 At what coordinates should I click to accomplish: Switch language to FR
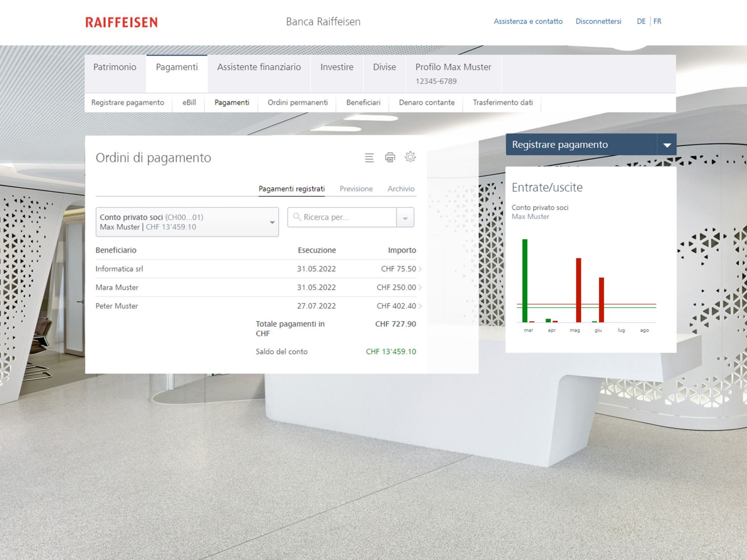[x=657, y=21]
